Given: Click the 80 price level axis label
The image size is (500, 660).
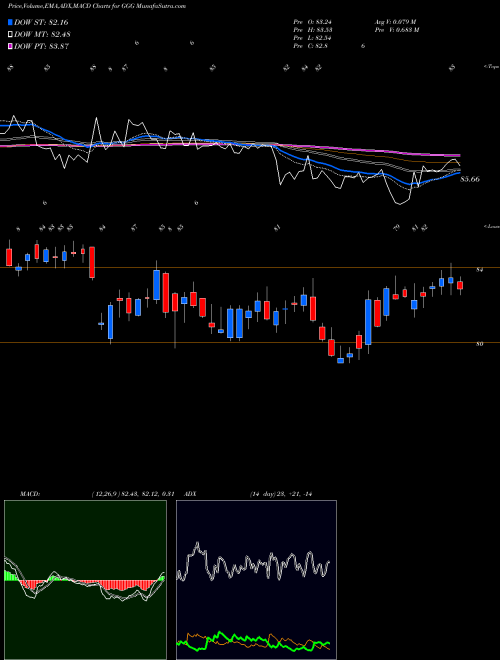Looking at the screenshot, I should [x=479, y=344].
